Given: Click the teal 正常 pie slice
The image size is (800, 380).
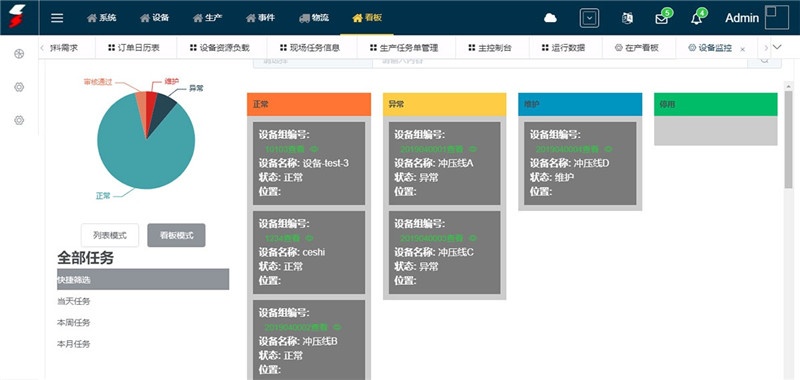Looking at the screenshot, I should click(x=148, y=158).
